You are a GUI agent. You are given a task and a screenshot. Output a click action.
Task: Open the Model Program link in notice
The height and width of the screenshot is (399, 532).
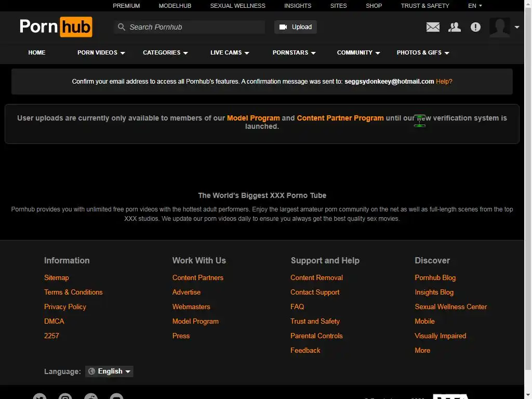coord(254,118)
